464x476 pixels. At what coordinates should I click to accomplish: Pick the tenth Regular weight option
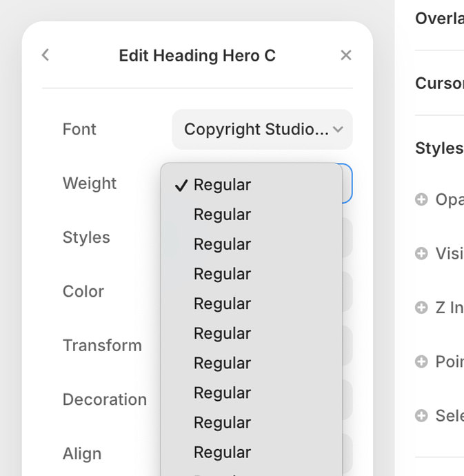tap(222, 452)
